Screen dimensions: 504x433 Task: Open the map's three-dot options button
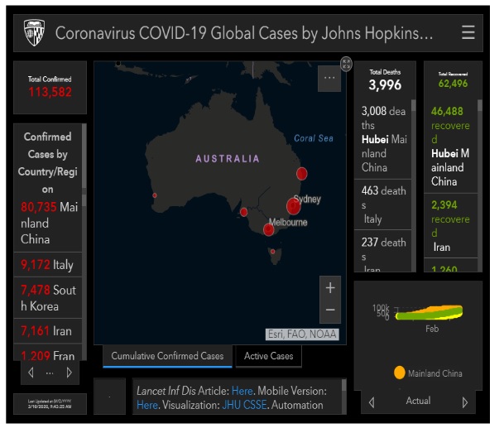pos(329,78)
